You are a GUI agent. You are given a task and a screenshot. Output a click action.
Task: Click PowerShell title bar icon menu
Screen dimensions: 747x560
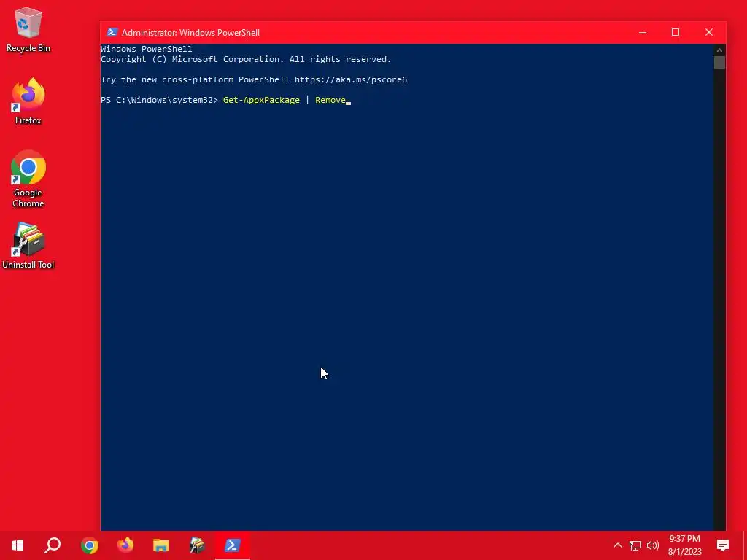(112, 32)
